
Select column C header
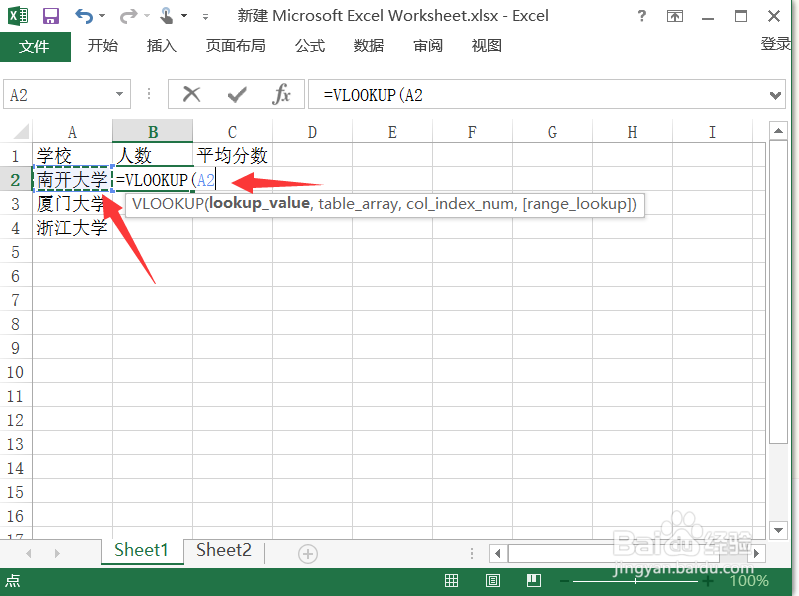[232, 132]
